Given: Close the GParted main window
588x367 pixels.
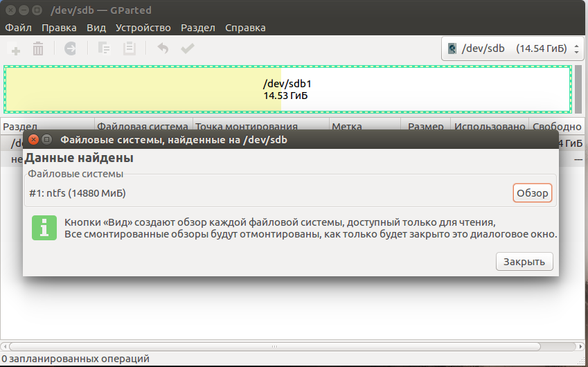Looking at the screenshot, I should click(10, 10).
